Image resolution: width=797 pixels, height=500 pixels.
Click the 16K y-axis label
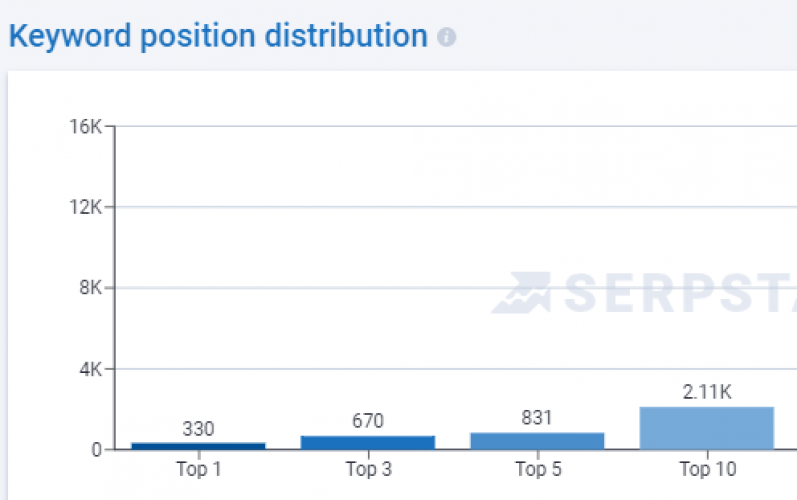(x=85, y=127)
